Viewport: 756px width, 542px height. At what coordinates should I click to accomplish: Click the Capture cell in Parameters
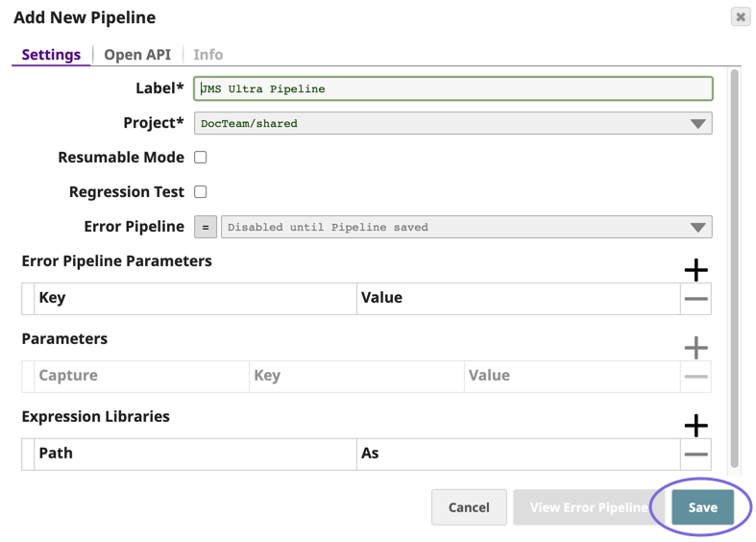[x=141, y=376]
